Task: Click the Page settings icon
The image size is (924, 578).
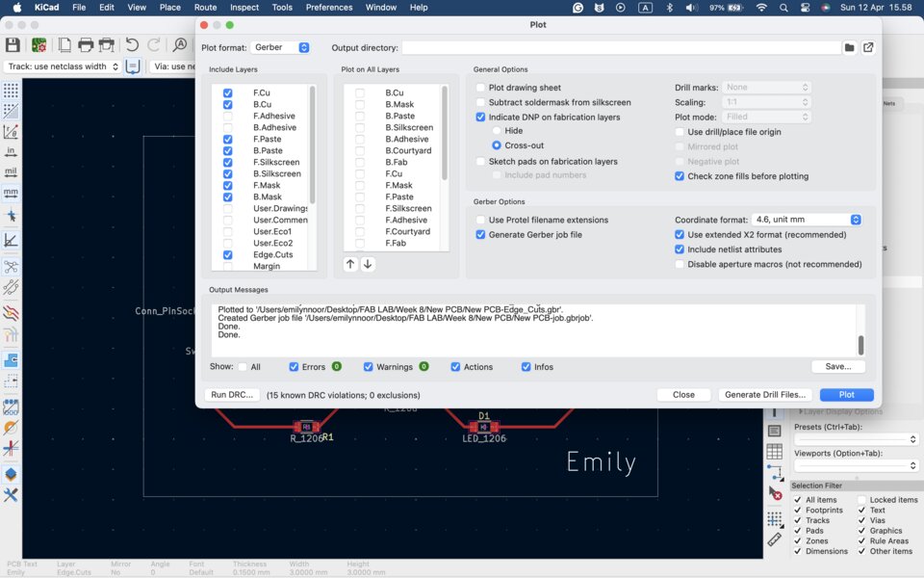Action: [x=64, y=45]
